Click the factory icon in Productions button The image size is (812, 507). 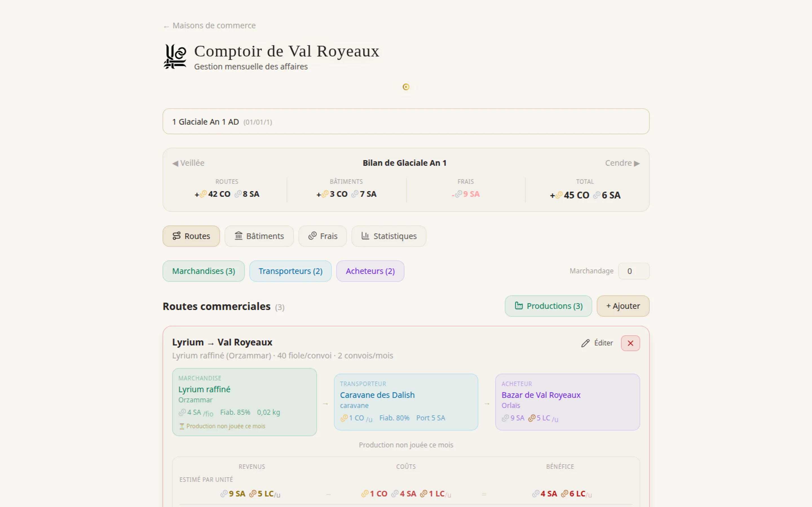pos(519,306)
